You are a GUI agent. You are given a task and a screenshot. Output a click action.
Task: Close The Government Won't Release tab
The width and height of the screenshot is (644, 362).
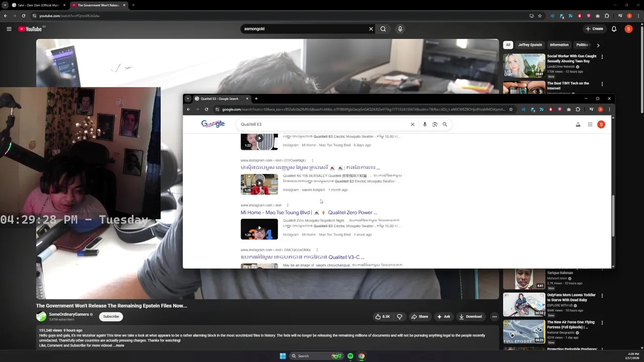click(124, 5)
